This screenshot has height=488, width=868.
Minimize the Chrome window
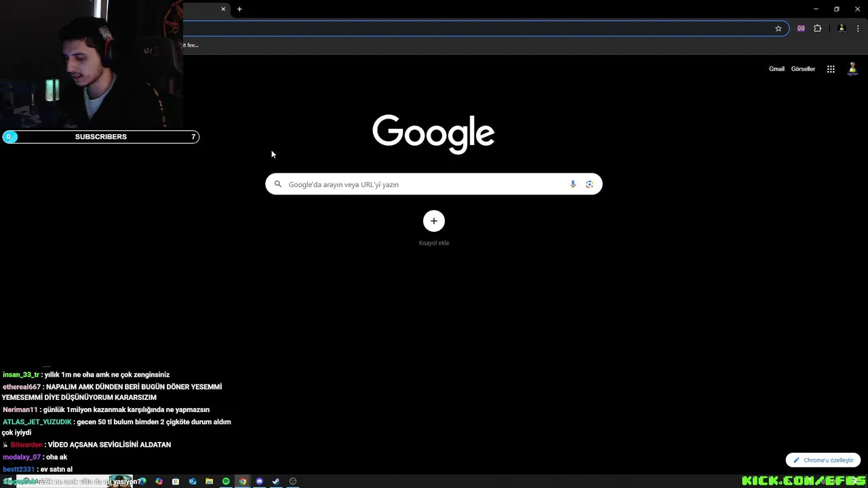click(816, 9)
